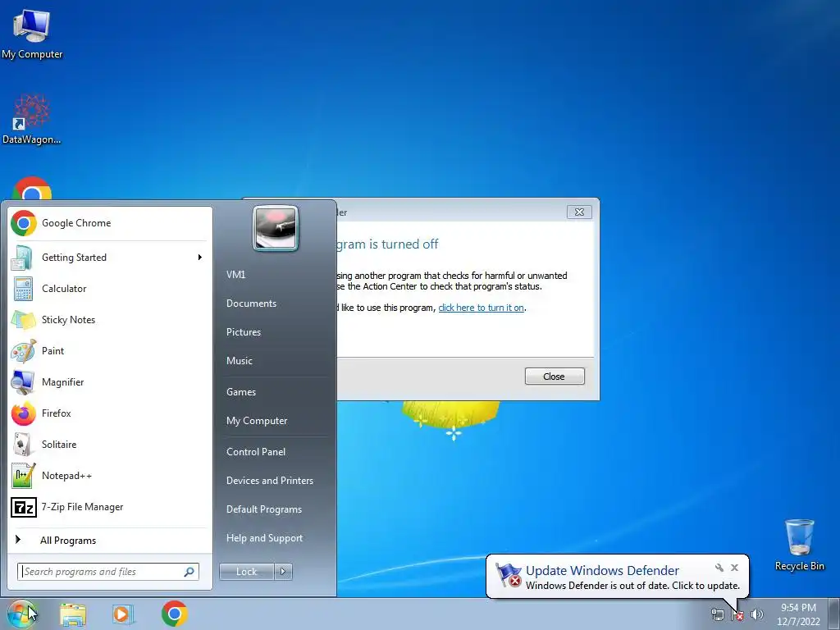Expand Getting Started submenu arrow
The height and width of the screenshot is (630, 840).
click(200, 258)
